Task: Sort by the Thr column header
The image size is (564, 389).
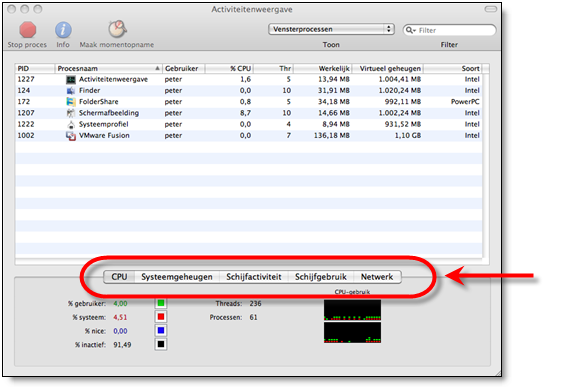Action: 273,68
